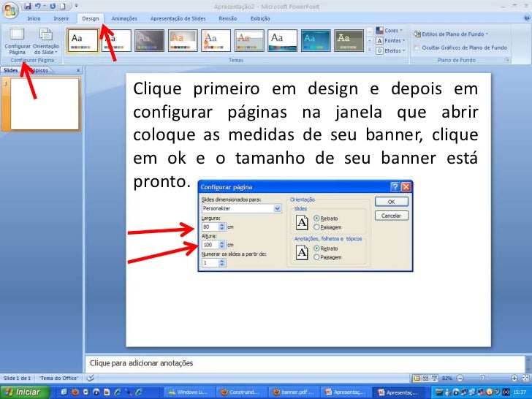Click the Altura height field showing 100
The image size is (532, 399).
210,245
